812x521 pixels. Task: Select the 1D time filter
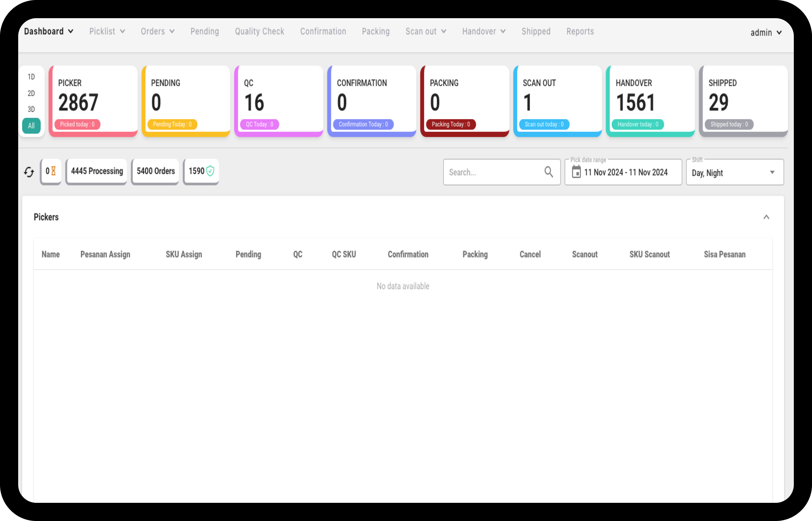pyautogui.click(x=32, y=77)
